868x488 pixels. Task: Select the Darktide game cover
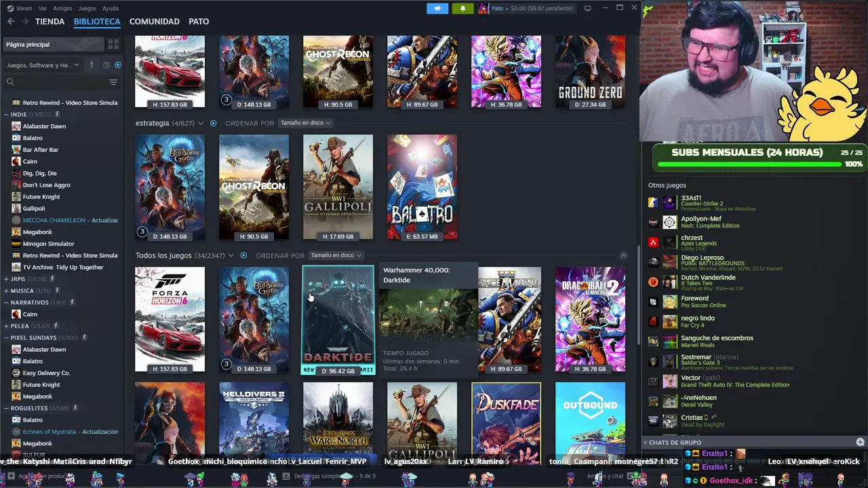tap(338, 320)
